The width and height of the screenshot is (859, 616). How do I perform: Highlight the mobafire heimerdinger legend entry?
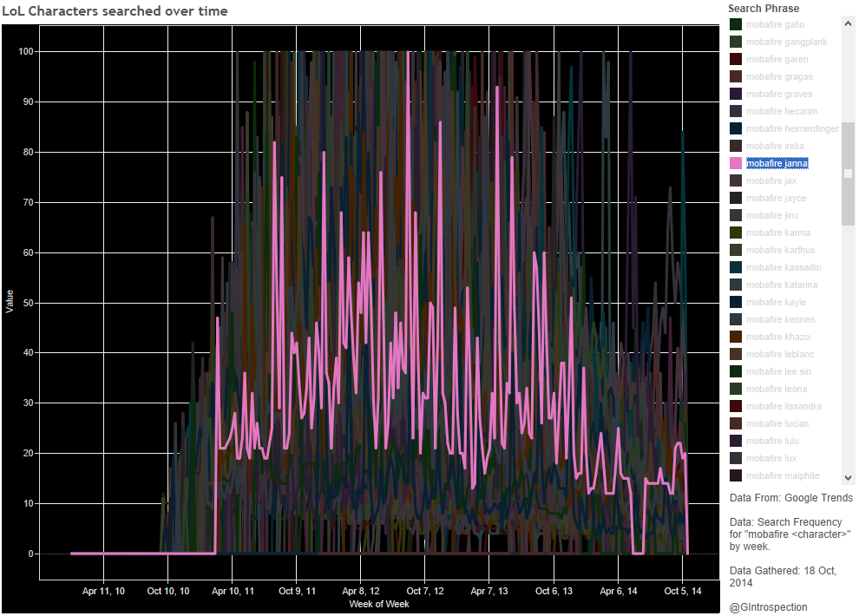[792, 128]
